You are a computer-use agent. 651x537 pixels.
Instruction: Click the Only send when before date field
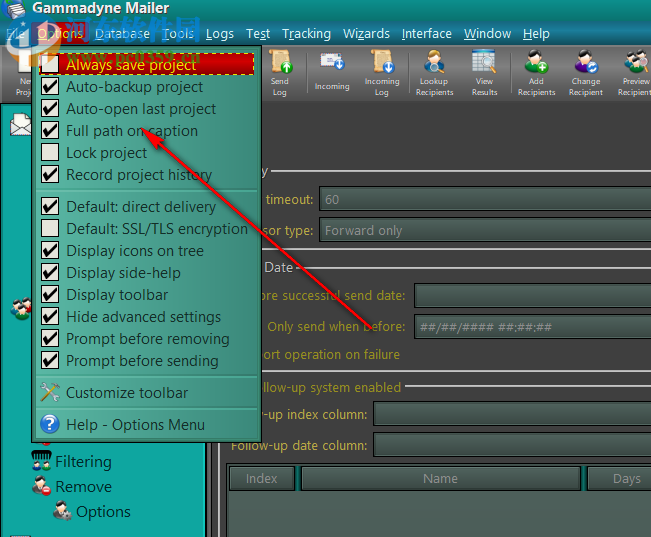coord(533,327)
